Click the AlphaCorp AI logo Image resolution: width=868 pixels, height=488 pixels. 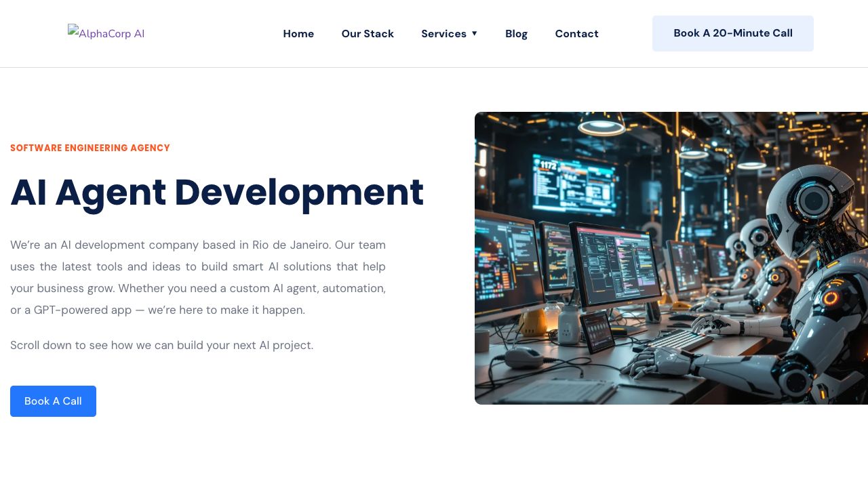(x=106, y=33)
